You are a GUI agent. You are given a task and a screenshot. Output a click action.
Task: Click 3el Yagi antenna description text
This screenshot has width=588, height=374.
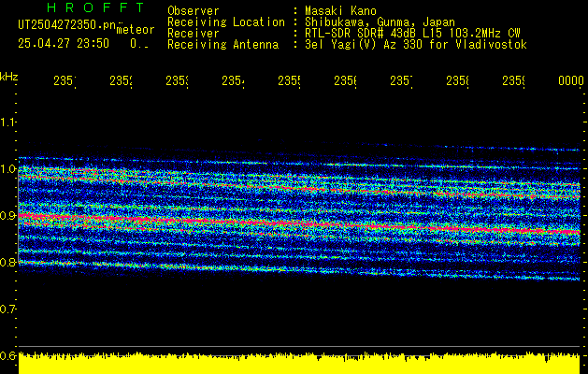(x=416, y=45)
